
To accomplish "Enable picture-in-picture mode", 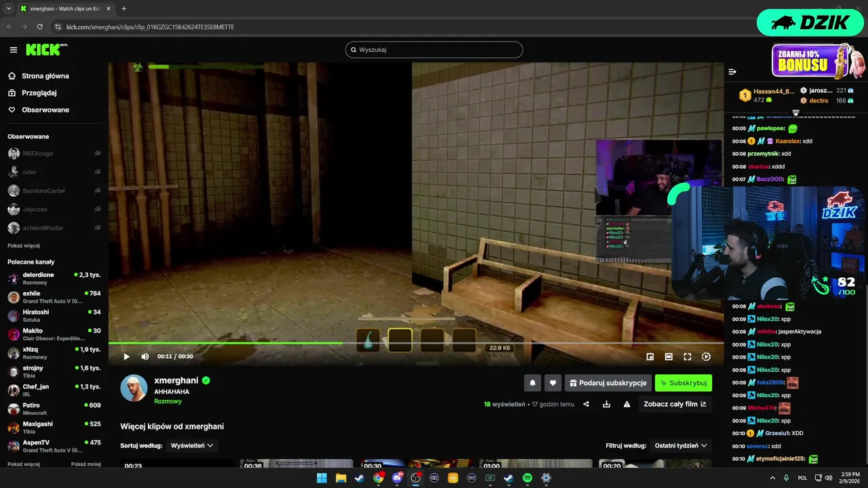I will point(650,357).
